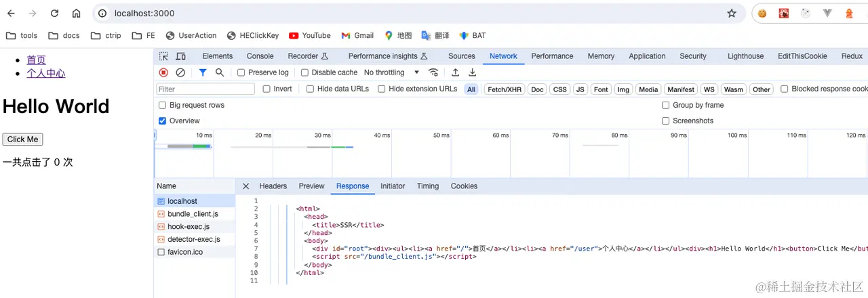Screen dimensions: 868x298
Task: Close the request details pane X
Action: [x=245, y=186]
